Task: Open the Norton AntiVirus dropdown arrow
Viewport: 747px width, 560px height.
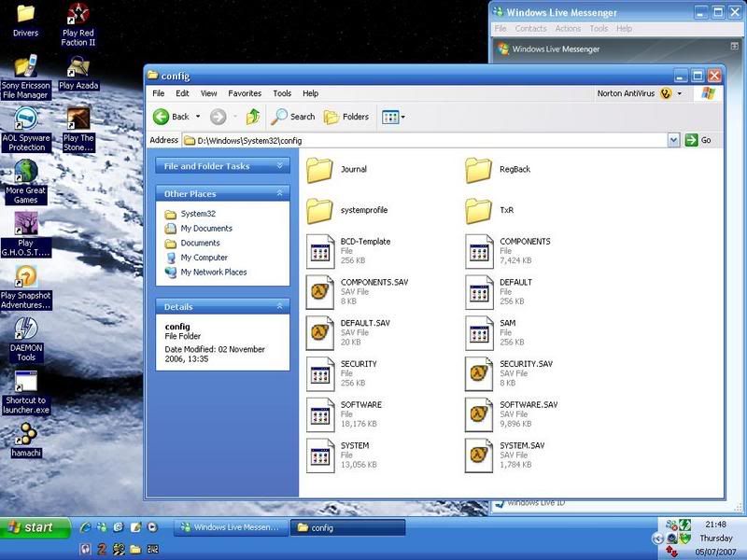Action: click(x=680, y=93)
